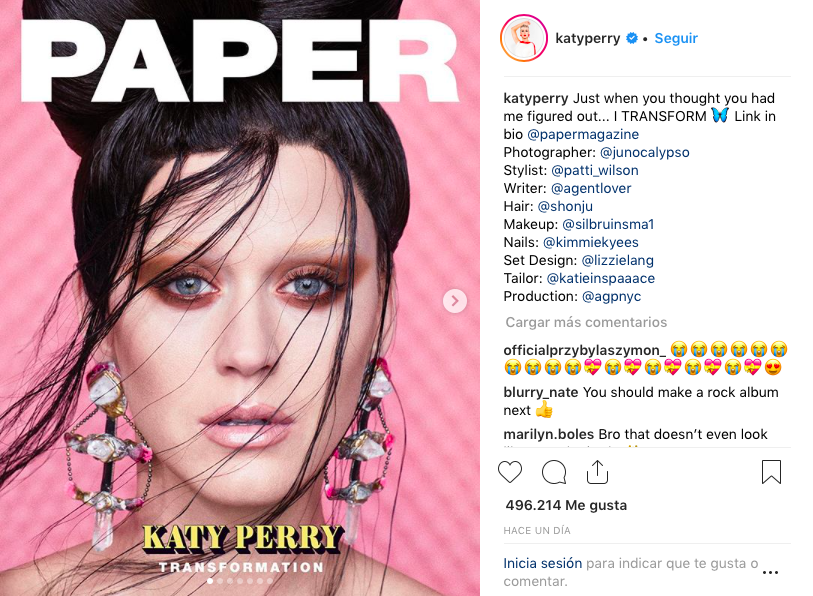Visit photographer @junocalypso's profile
Viewport: 813px width, 596px height.
coord(644,152)
